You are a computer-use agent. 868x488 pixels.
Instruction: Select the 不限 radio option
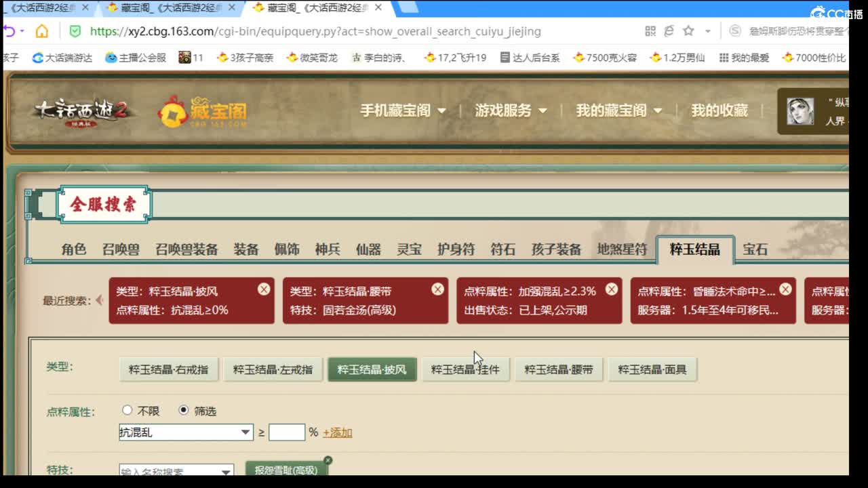click(x=127, y=411)
